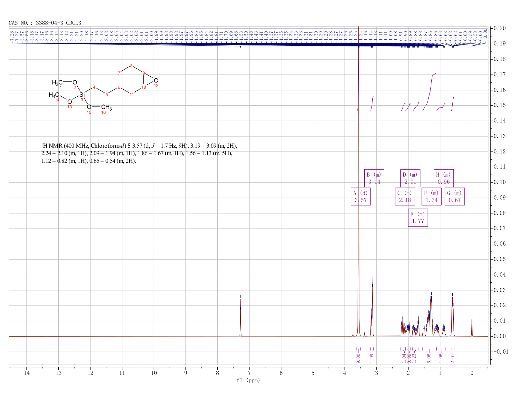Click the x-axis tick label '14'
Screen dimensions: 532x411
[x=27, y=373]
